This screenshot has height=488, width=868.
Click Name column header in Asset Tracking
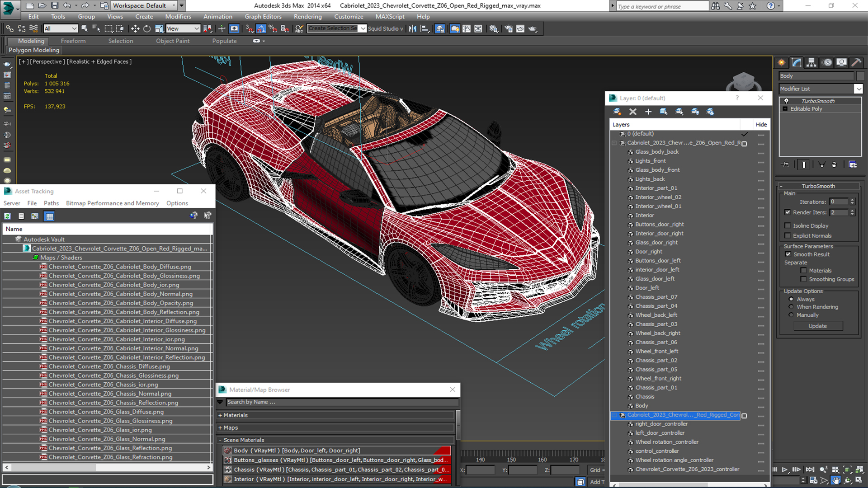[x=107, y=229]
